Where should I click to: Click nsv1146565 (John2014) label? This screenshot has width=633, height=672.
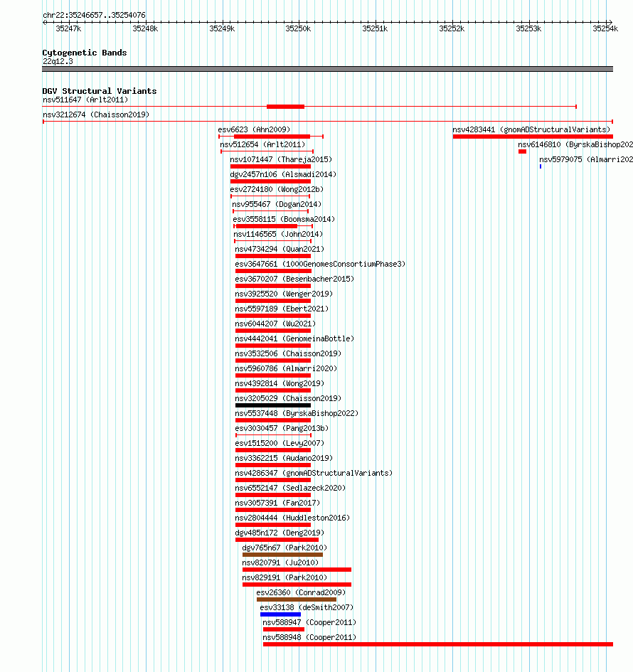click(x=277, y=234)
